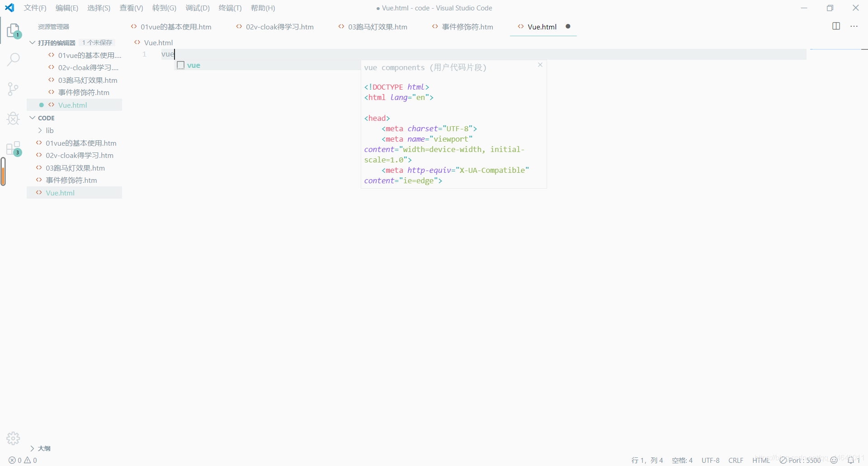Viewport: 868px width, 466px height.
Task: Change indentation via 空格: 4
Action: click(x=682, y=460)
